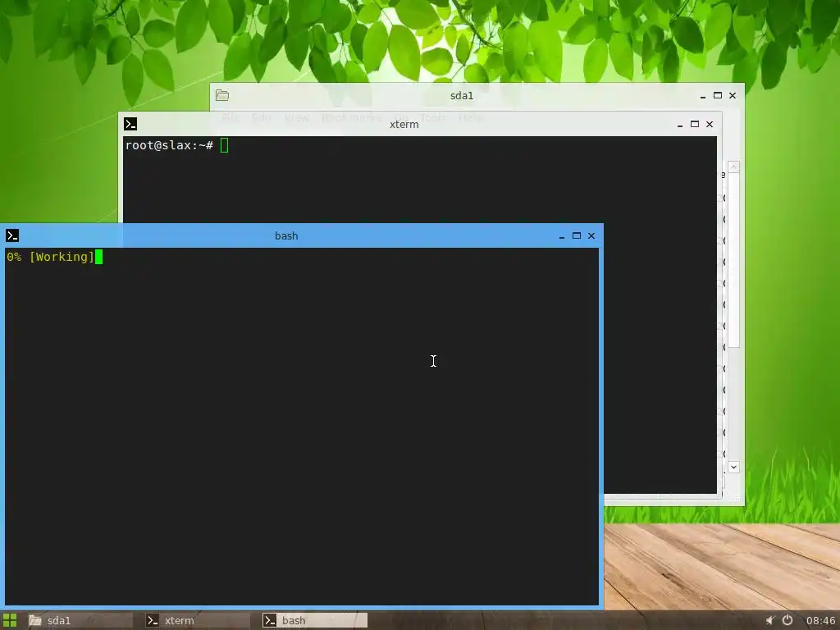
Task: Close the sda1 file manager window
Action: coord(733,95)
